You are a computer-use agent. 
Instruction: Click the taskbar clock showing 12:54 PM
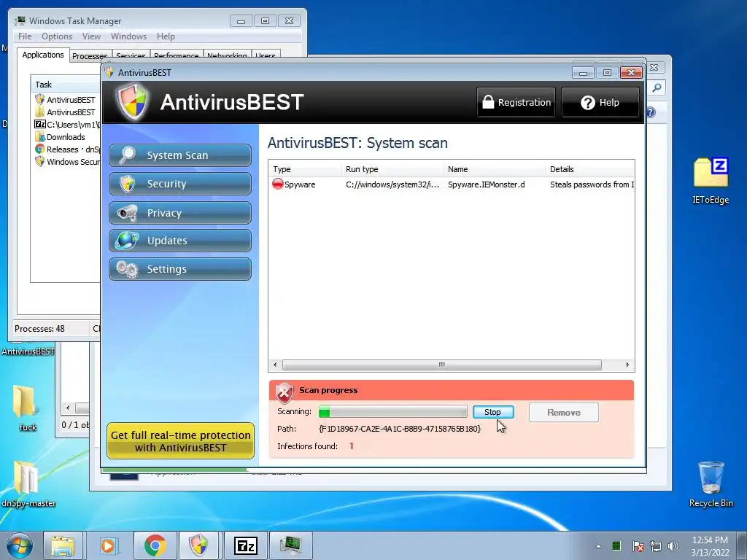[x=710, y=545]
